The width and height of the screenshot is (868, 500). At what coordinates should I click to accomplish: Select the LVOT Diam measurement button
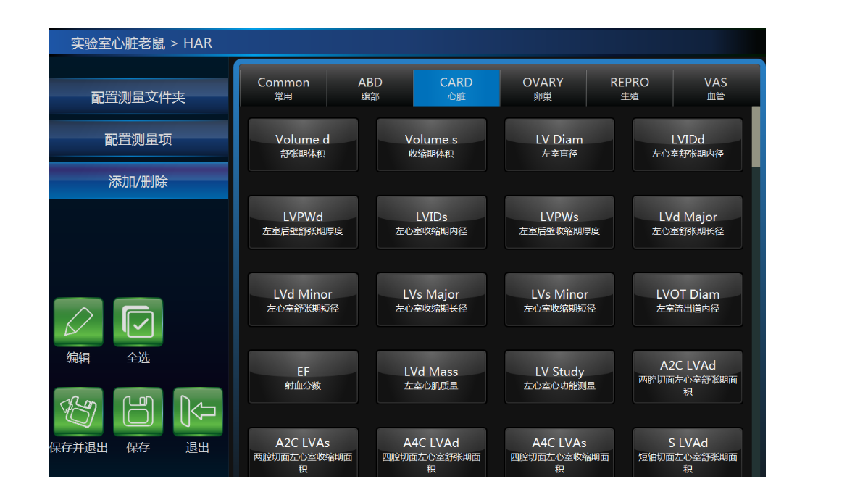688,299
